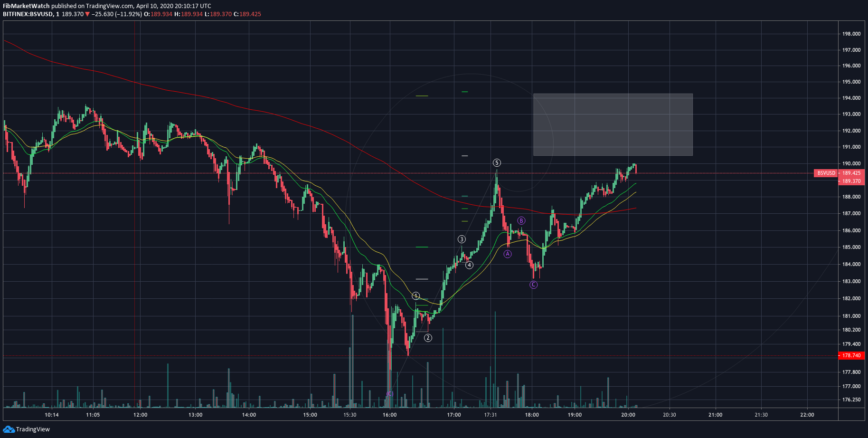This screenshot has height=438, width=868.
Task: Click purple corrective wave marker A
Action: (508, 254)
